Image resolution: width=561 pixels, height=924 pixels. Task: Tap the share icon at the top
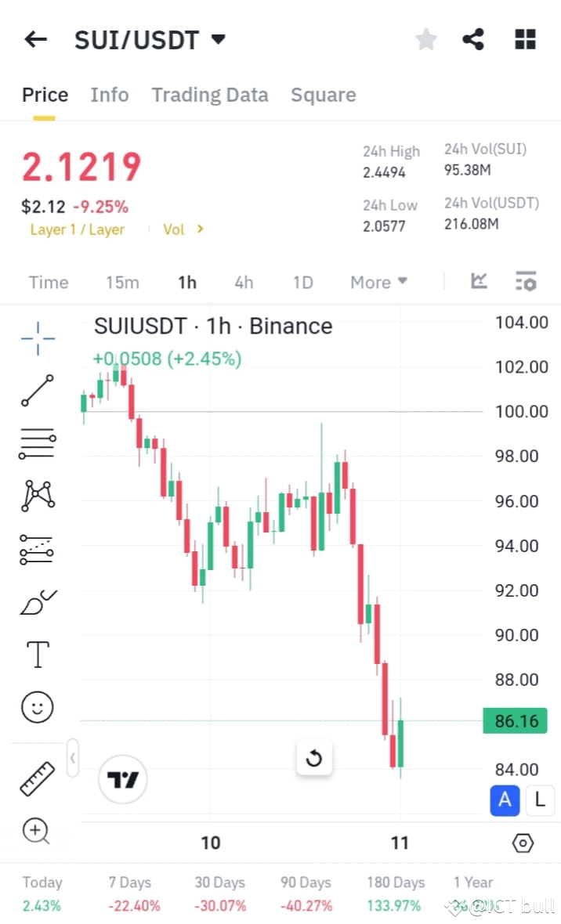473,38
